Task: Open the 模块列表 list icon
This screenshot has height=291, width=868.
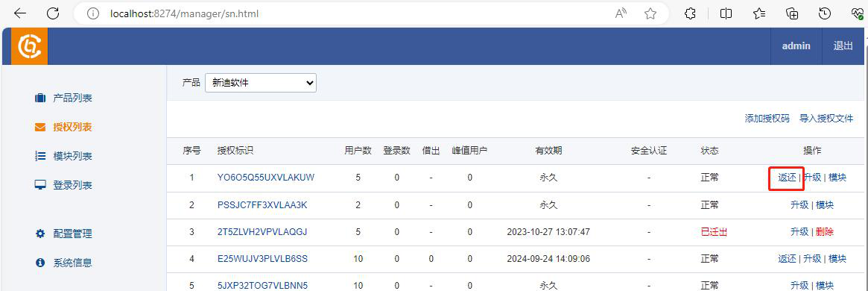Action: (x=39, y=156)
